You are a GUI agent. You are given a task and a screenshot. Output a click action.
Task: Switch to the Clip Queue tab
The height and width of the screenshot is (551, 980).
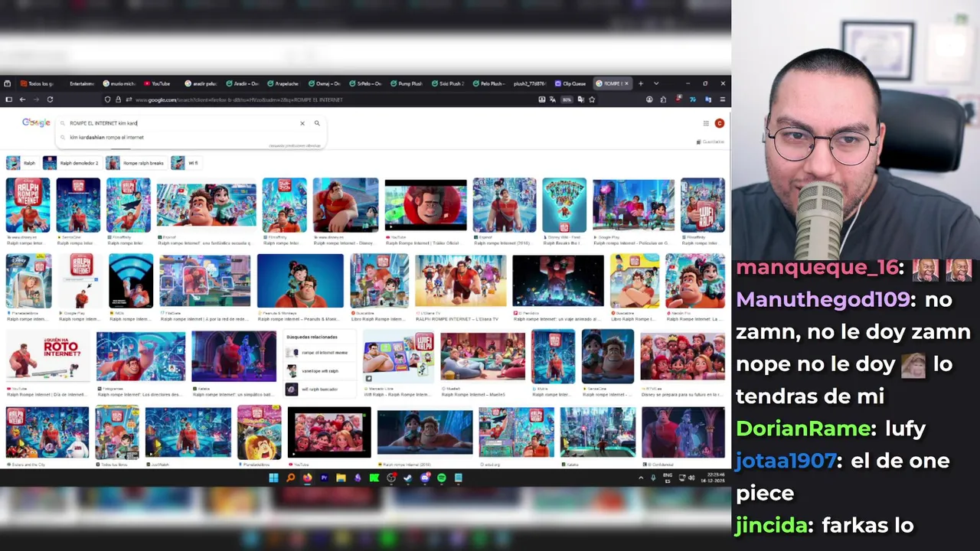click(571, 83)
